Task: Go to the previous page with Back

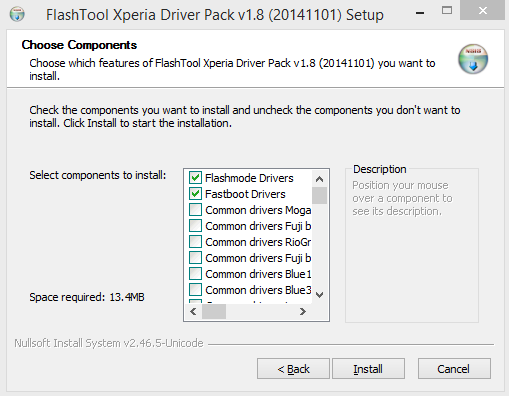Action: point(293,369)
